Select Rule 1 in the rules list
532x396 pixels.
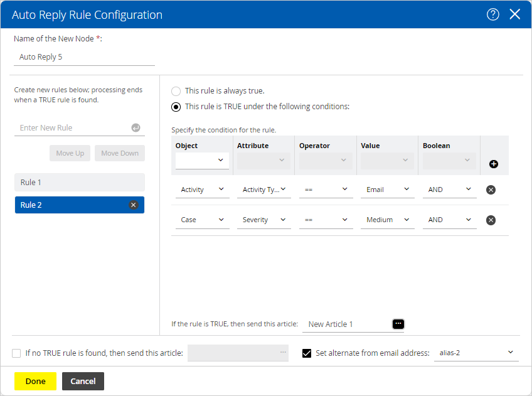tap(80, 182)
